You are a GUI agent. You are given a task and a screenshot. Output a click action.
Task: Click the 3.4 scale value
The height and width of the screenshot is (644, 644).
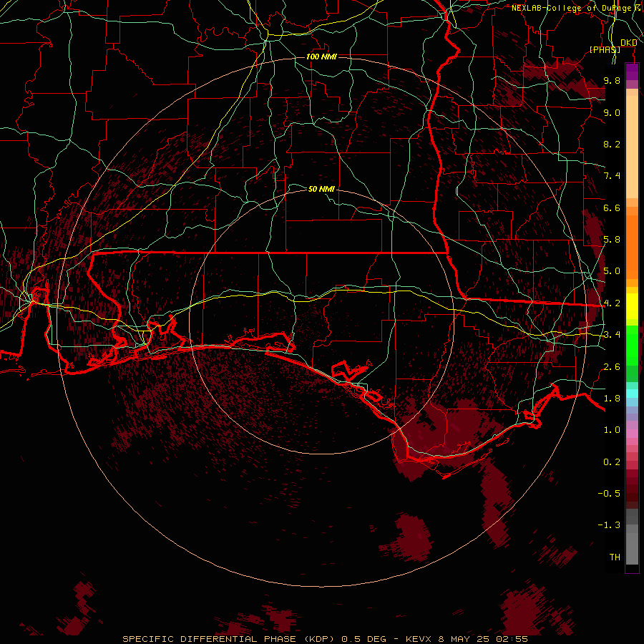(x=612, y=335)
